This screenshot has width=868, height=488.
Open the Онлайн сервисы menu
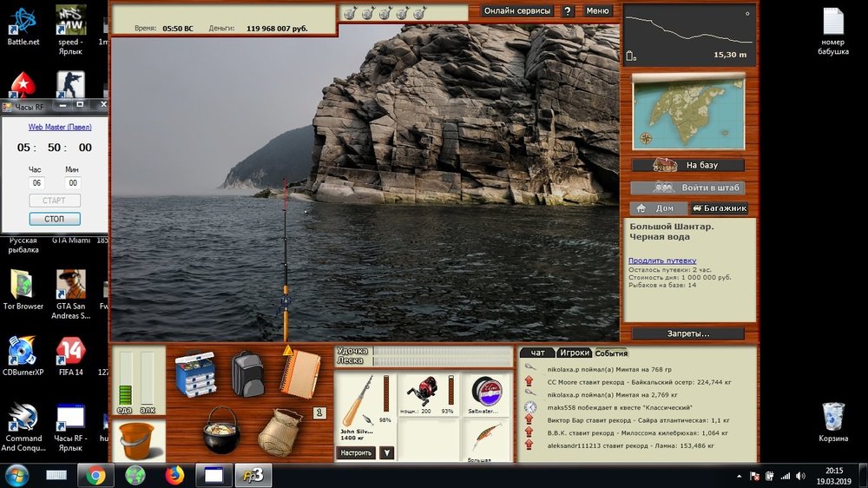pos(517,11)
